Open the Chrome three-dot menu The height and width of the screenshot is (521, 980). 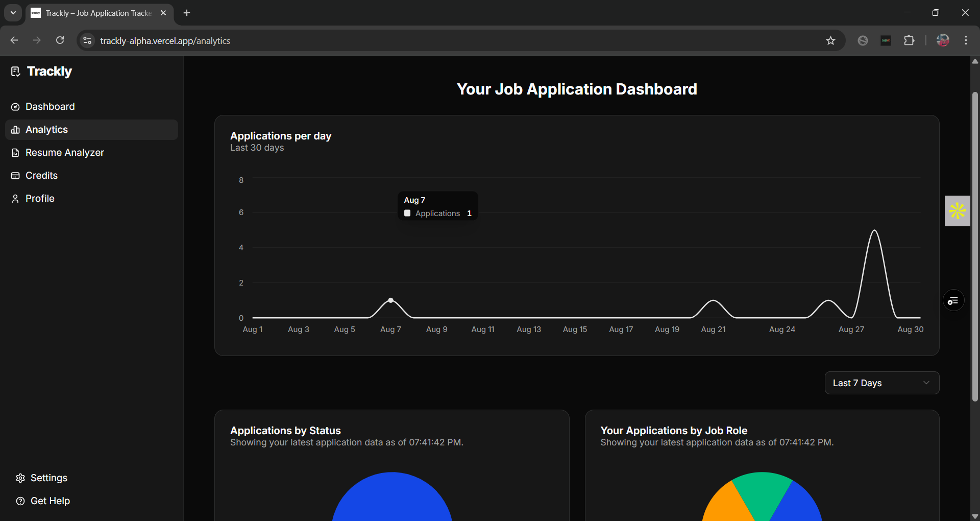coord(966,40)
